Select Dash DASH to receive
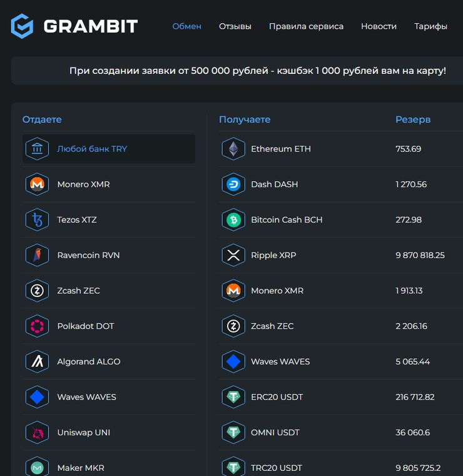 click(x=341, y=184)
